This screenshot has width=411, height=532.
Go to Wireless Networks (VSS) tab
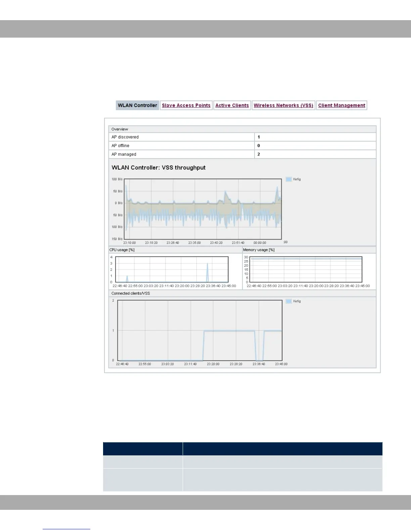tap(283, 105)
